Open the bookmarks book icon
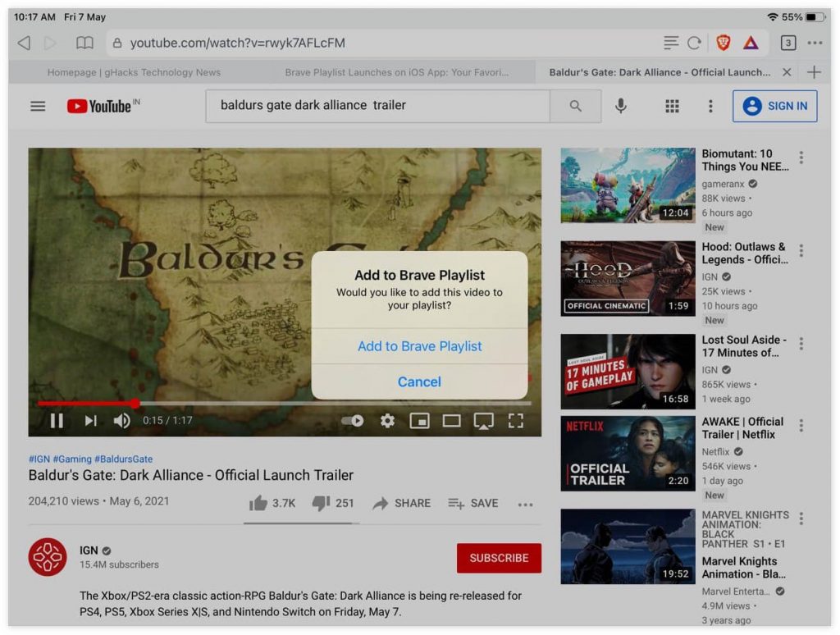Viewport: 840px width, 635px height. point(84,43)
